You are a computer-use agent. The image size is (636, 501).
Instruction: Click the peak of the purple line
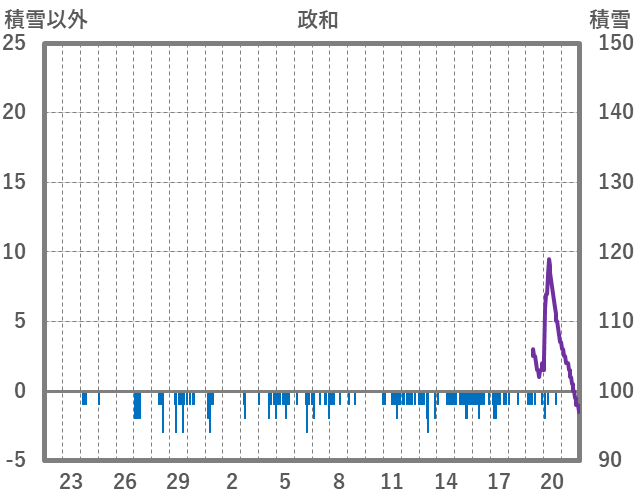pos(549,260)
